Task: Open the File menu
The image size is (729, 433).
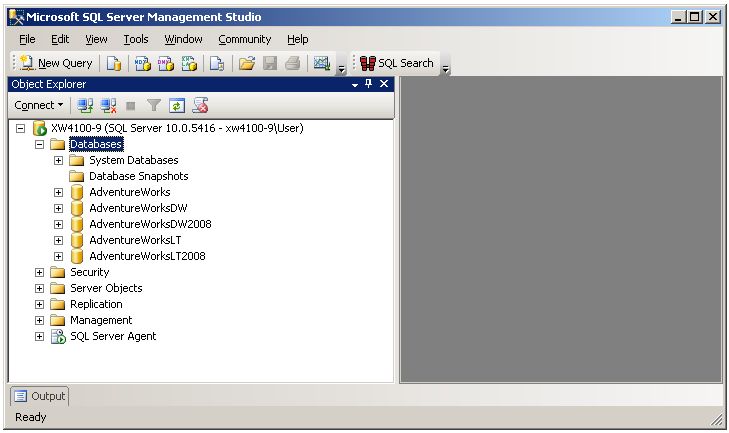Action: pos(27,40)
